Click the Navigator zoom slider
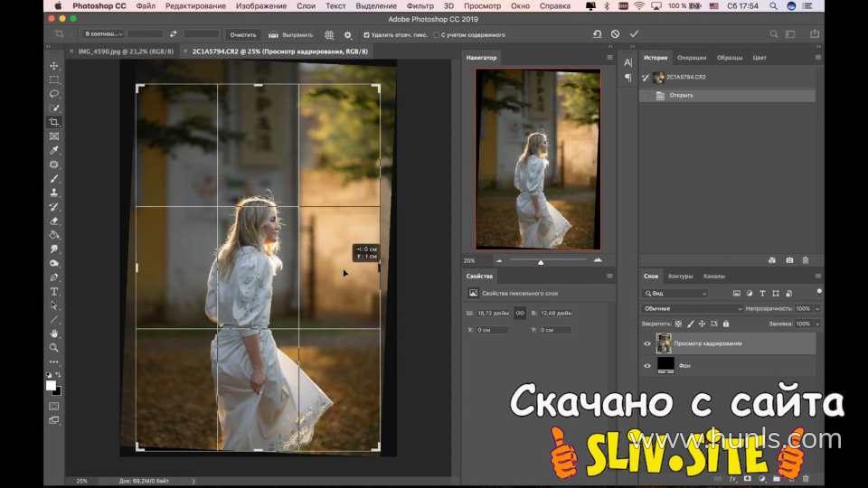The width and height of the screenshot is (868, 488). pyautogui.click(x=541, y=260)
